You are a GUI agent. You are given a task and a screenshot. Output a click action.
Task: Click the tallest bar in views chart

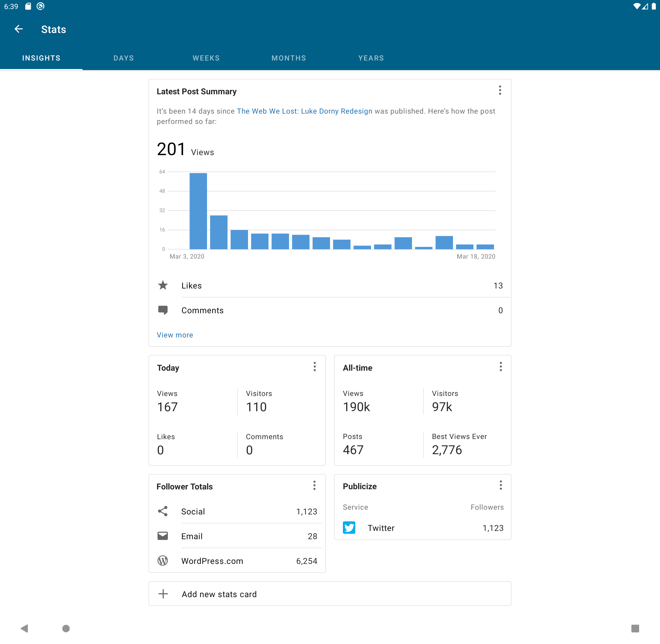(x=198, y=211)
